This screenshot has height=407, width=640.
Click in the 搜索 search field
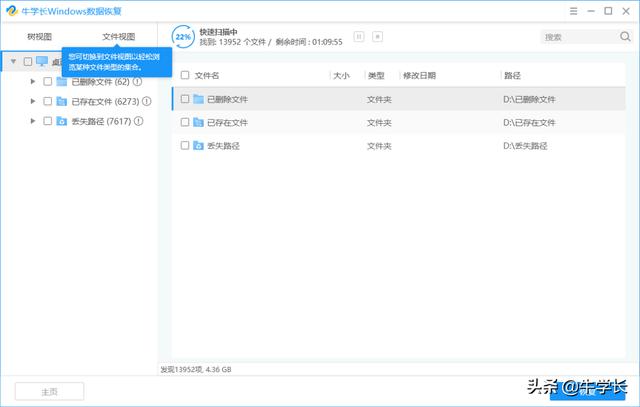point(580,37)
